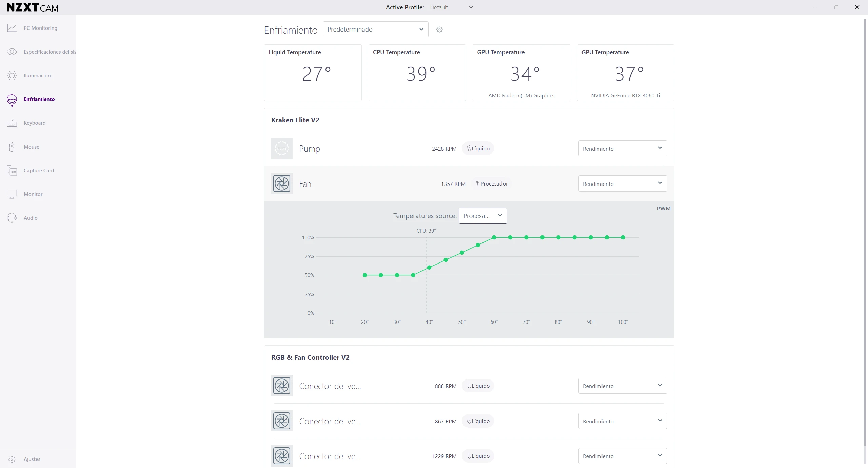The height and width of the screenshot is (468, 868).
Task: Open the Keyboard icon in sidebar
Action: point(12,123)
